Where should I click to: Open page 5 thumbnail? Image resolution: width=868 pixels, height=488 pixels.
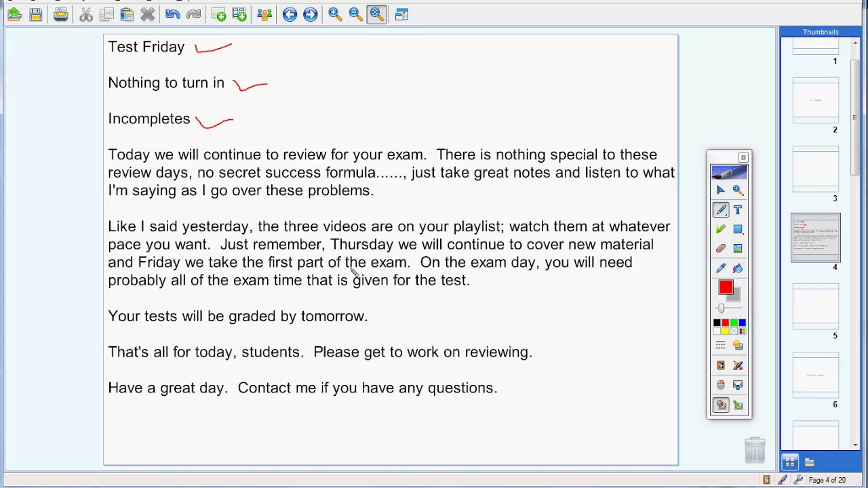click(x=816, y=306)
